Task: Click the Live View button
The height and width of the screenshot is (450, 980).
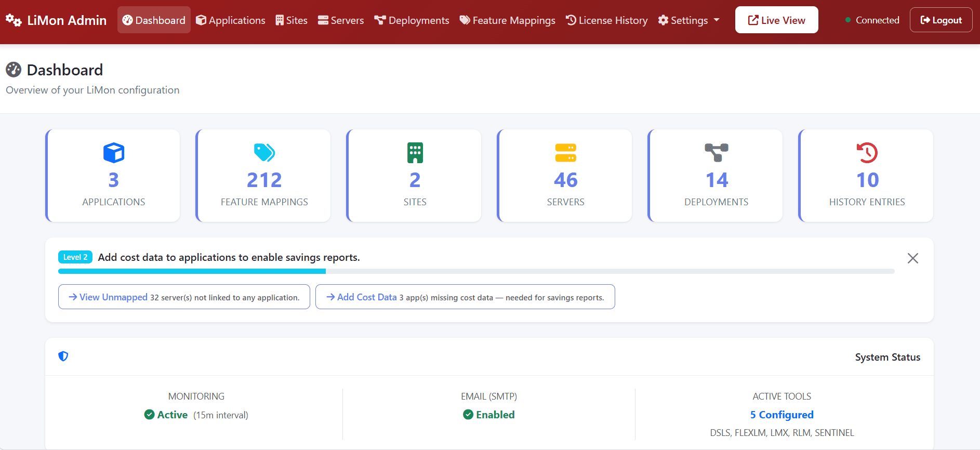Action: [x=776, y=20]
